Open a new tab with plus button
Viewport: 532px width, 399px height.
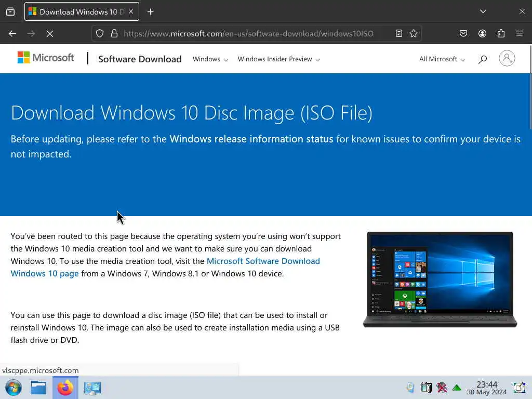150,12
